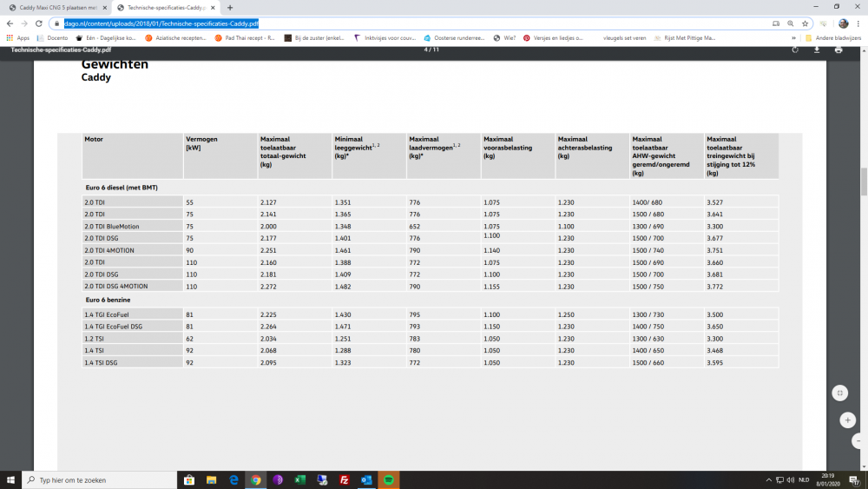Download the PDF file
The image size is (868, 489).
tap(817, 50)
